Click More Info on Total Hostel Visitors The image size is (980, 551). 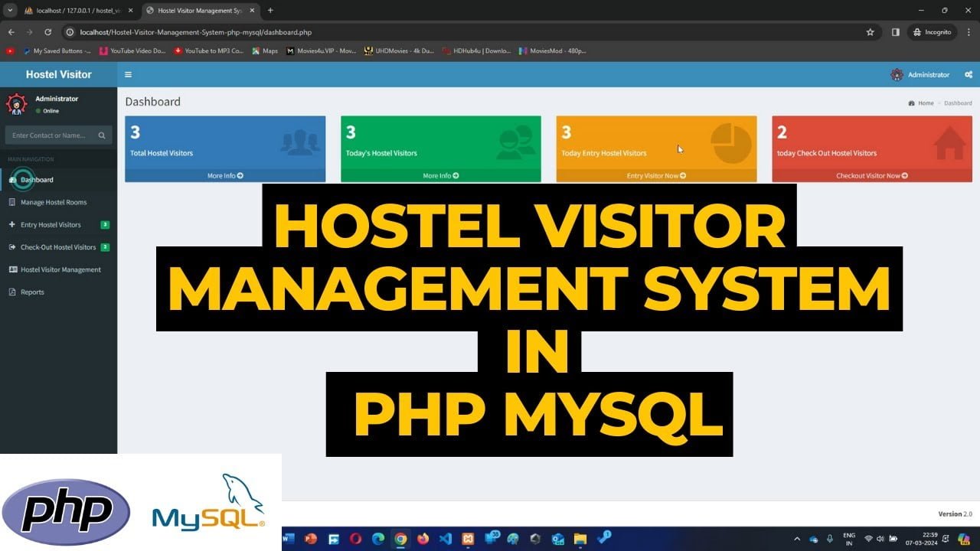[x=225, y=176]
